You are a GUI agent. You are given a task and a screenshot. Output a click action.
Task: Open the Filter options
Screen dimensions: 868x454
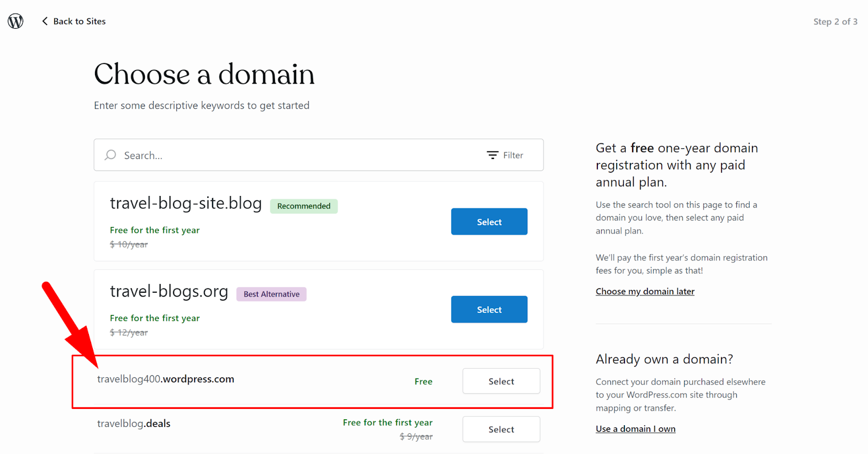click(505, 155)
